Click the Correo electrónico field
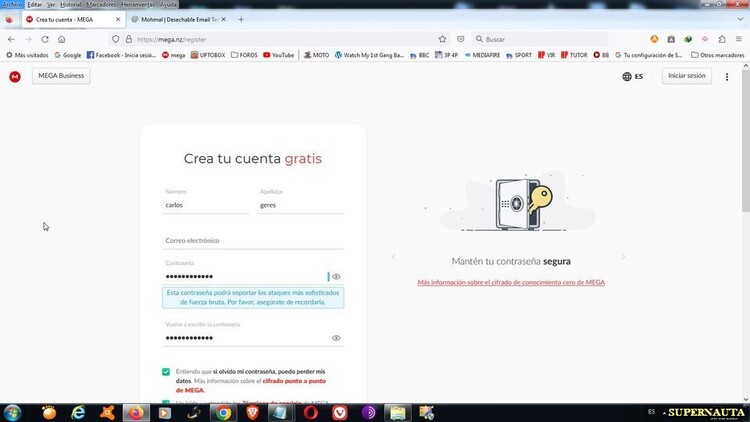The height and width of the screenshot is (422, 750). [253, 240]
